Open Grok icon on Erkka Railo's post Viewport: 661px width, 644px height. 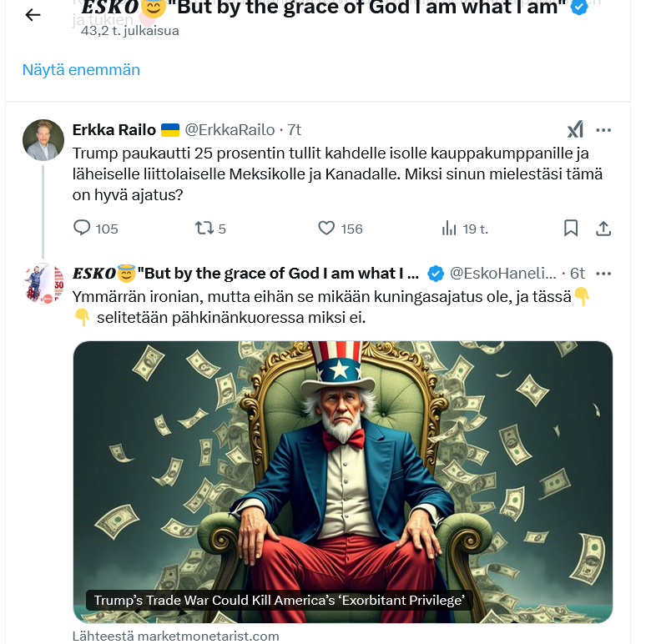575,129
